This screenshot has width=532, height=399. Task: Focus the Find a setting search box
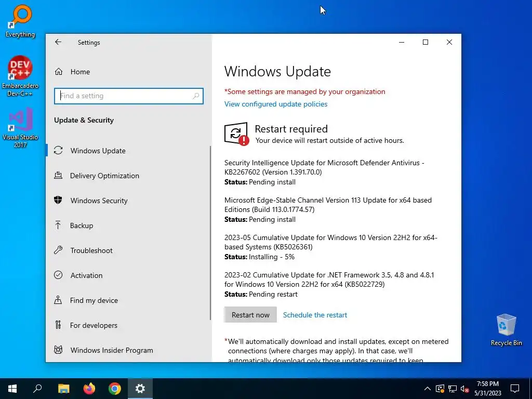(129, 96)
